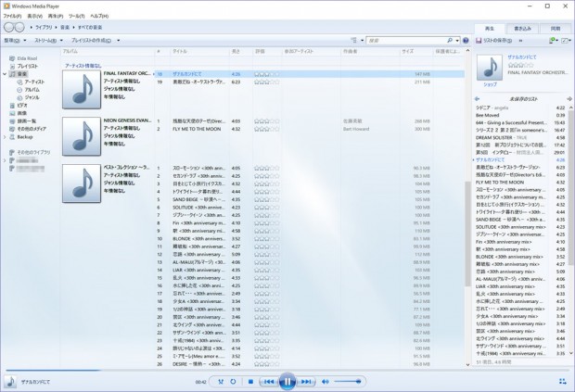Adjust the volume slider
This screenshot has height=392, width=575.
click(x=348, y=382)
